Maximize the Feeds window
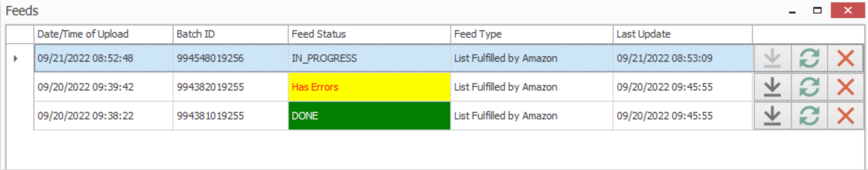 [817, 10]
